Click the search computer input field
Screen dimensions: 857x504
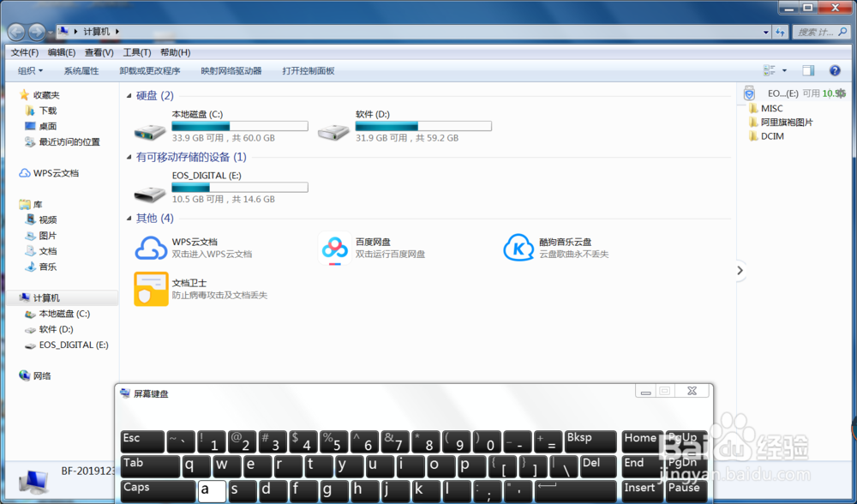click(x=822, y=33)
